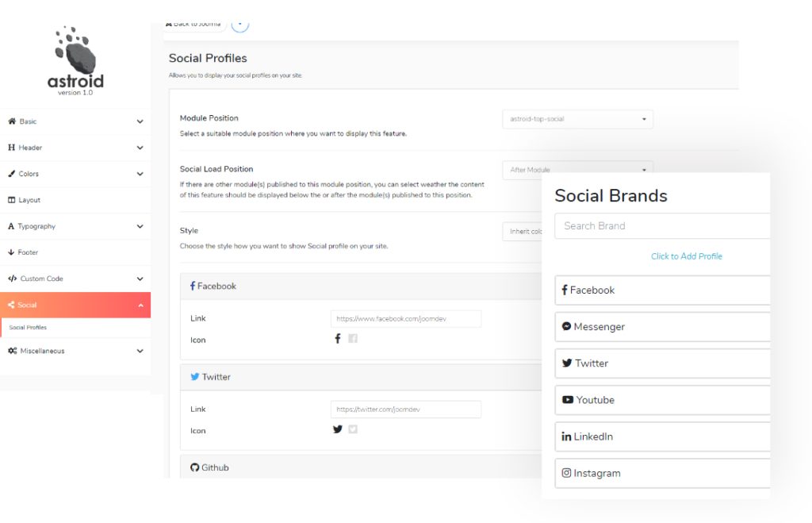Image resolution: width=812 pixels, height=523 pixels.
Task: Click the Social Profiles page heading
Action: pyautogui.click(x=208, y=58)
